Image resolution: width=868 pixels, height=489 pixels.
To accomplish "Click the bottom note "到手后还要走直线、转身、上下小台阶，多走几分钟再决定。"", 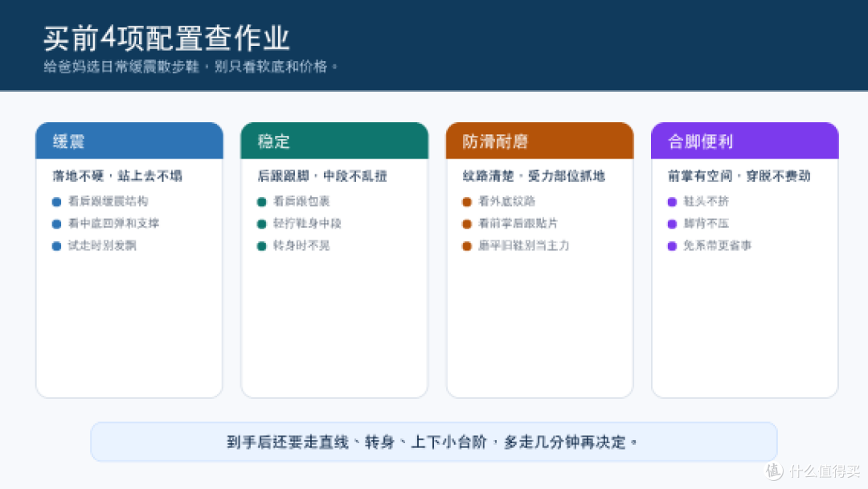I will tap(432, 442).
